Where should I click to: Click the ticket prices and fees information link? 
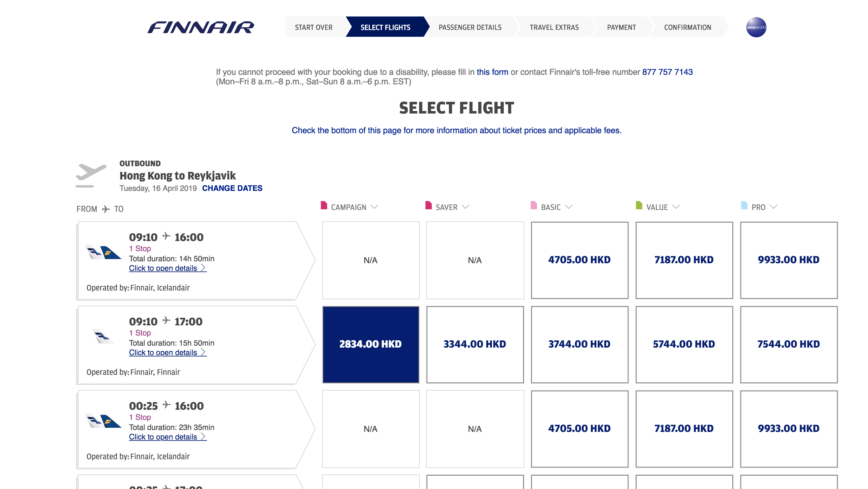456,130
